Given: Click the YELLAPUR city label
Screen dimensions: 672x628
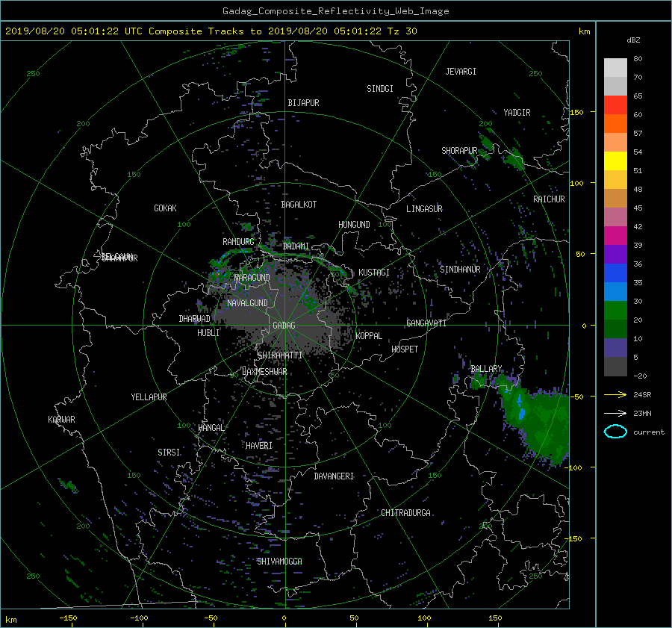Looking at the screenshot, I should click(x=149, y=397).
